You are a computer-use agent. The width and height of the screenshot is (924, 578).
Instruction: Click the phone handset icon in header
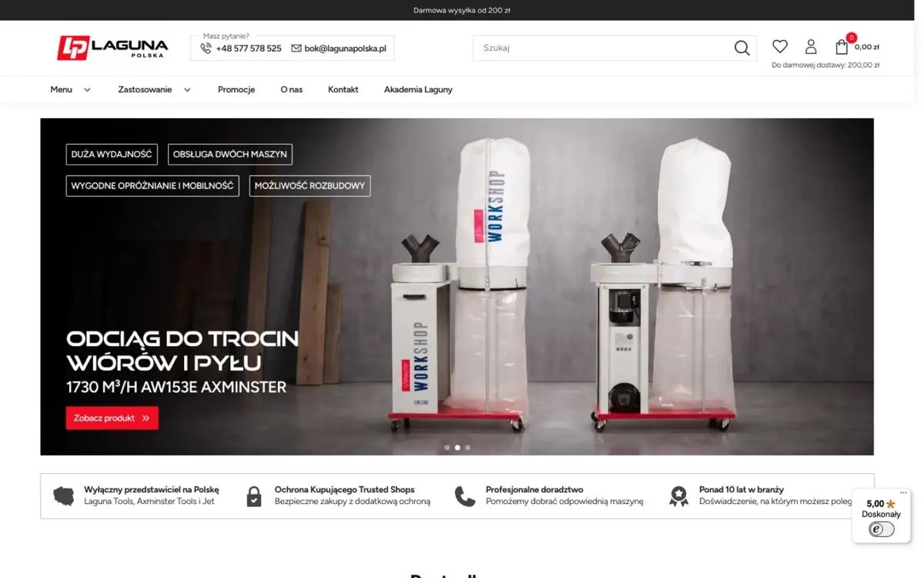[206, 48]
